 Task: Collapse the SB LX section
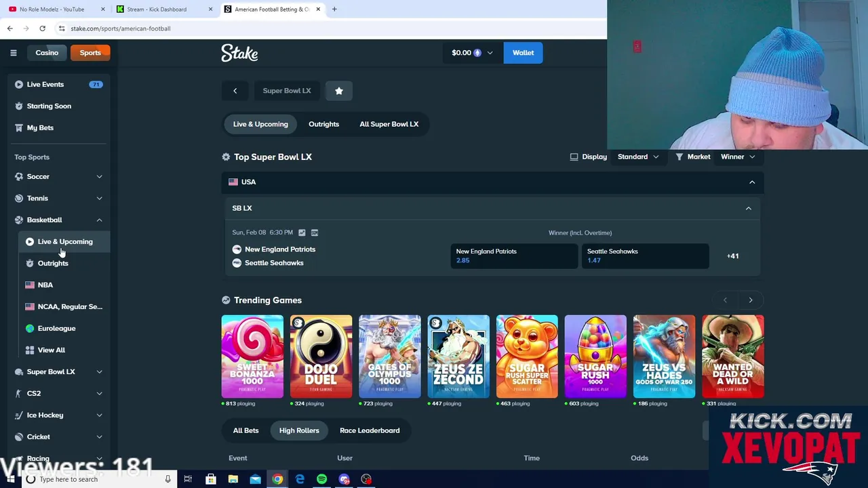click(x=749, y=209)
